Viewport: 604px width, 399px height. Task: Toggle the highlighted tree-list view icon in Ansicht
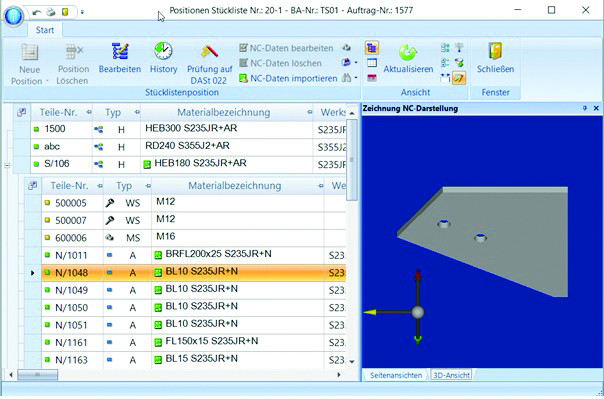(x=372, y=48)
